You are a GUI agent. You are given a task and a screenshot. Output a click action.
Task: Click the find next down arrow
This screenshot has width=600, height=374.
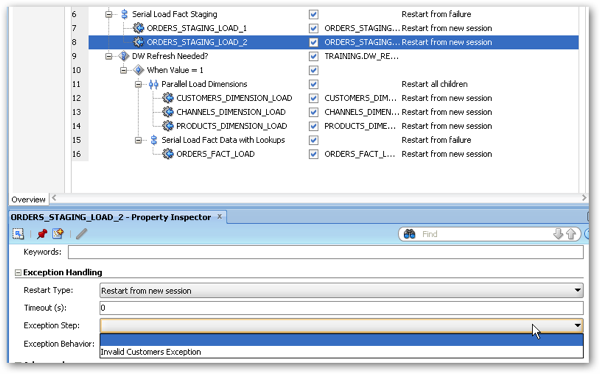coord(558,234)
